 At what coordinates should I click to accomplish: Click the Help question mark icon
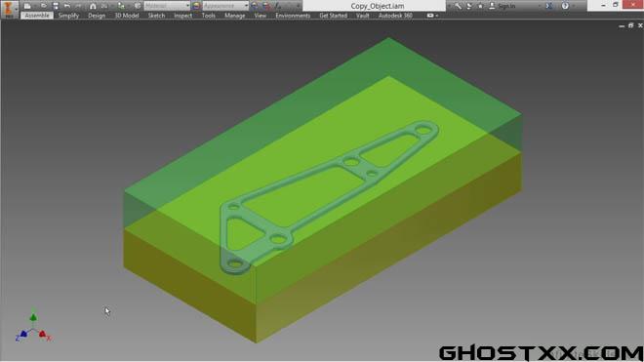pos(565,6)
